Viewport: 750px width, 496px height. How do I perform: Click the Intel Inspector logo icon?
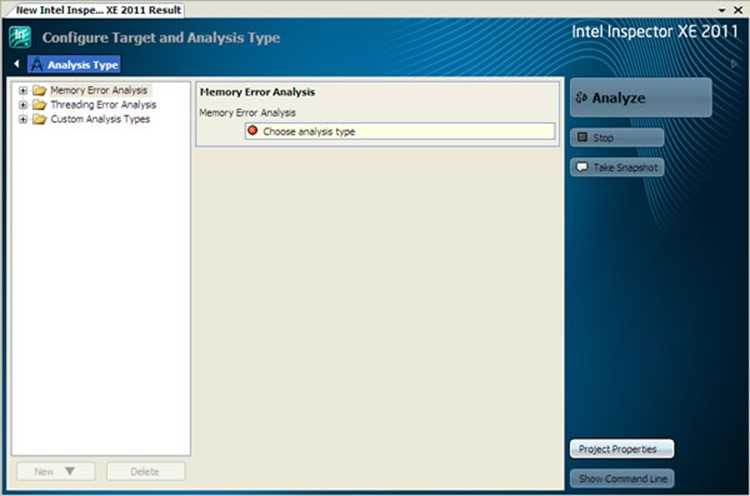click(x=20, y=37)
